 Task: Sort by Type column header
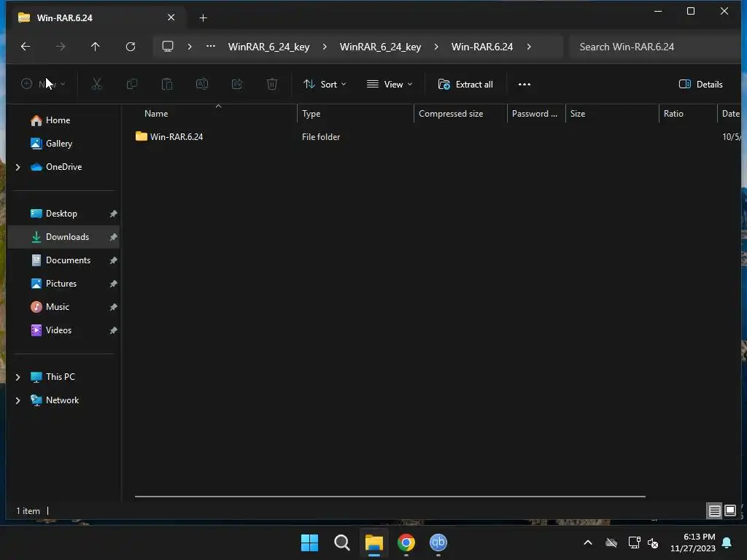[x=355, y=114]
